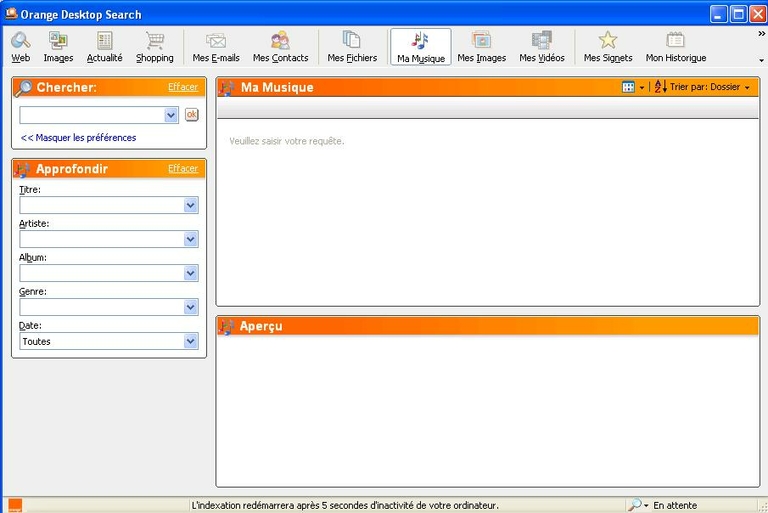Open the status bar search mode arrow
768x513 pixels.
point(646,505)
